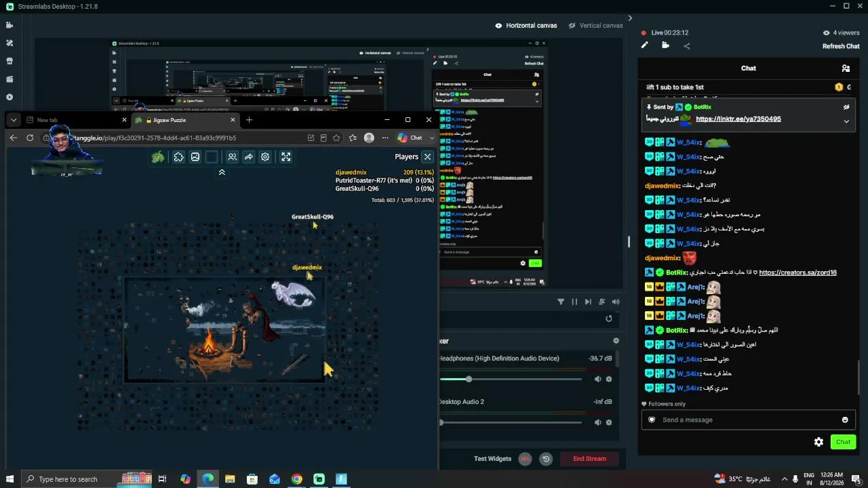Start the replay buffer with the circular arrow button
868x488 pixels.
click(546, 459)
